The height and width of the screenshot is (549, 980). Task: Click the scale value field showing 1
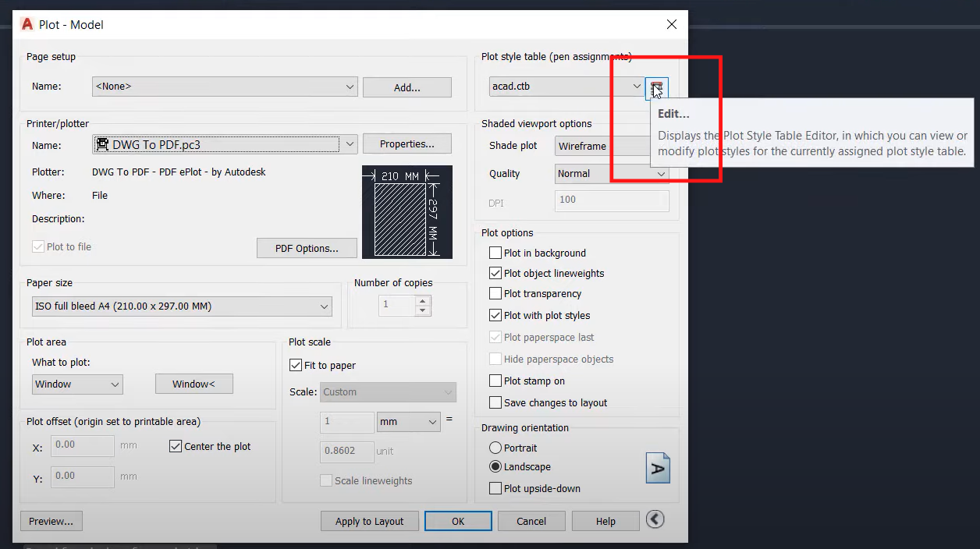(x=346, y=422)
